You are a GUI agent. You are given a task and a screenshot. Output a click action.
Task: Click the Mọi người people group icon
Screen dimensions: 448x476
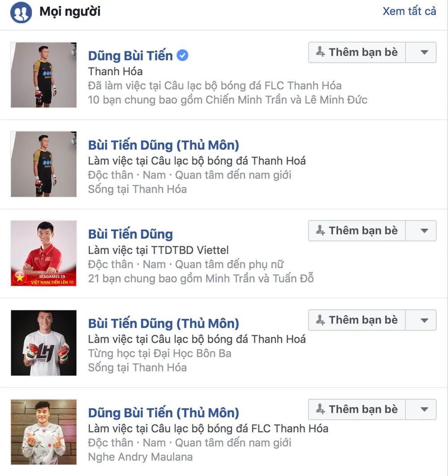tap(21, 13)
